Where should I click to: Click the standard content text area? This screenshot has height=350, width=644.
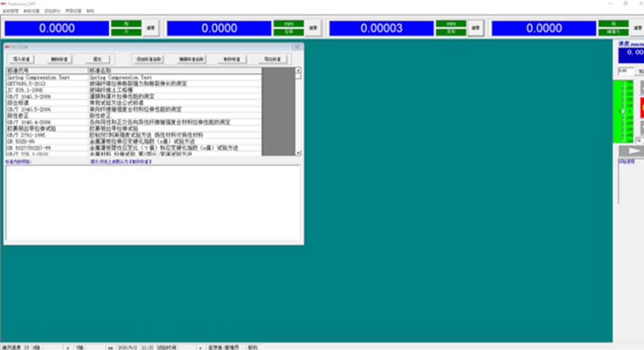(x=153, y=203)
